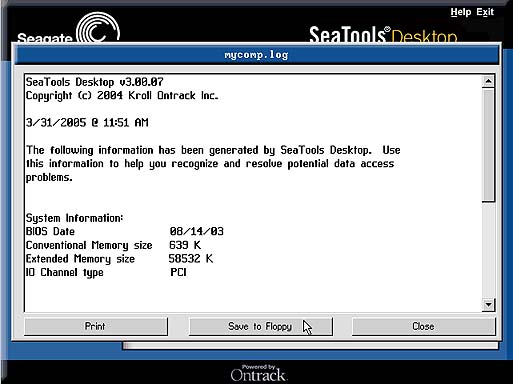The width and height of the screenshot is (513, 384).
Task: Click the timestamp '3/31/2005 @ 11:51 AM'
Action: pos(87,123)
